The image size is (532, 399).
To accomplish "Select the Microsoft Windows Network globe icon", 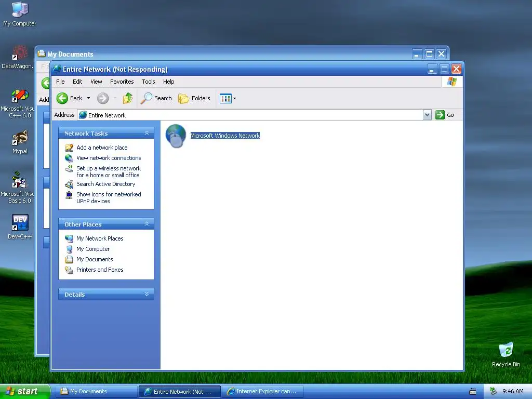I will tap(176, 136).
